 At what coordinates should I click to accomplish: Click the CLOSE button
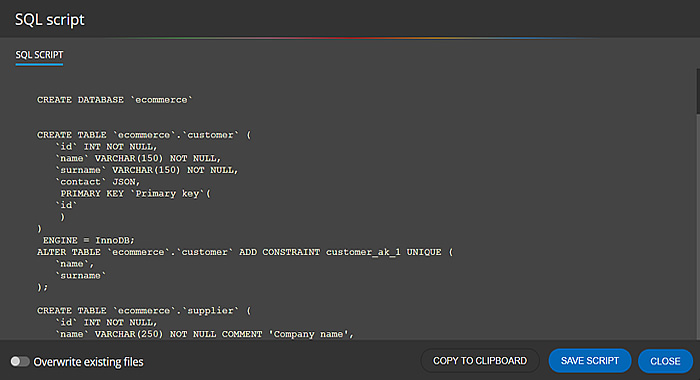(665, 361)
